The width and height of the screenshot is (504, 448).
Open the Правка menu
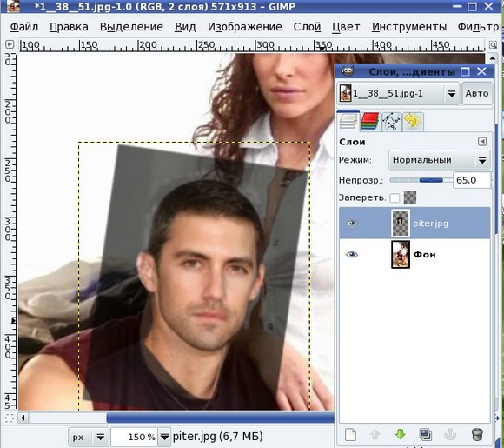pyautogui.click(x=69, y=27)
